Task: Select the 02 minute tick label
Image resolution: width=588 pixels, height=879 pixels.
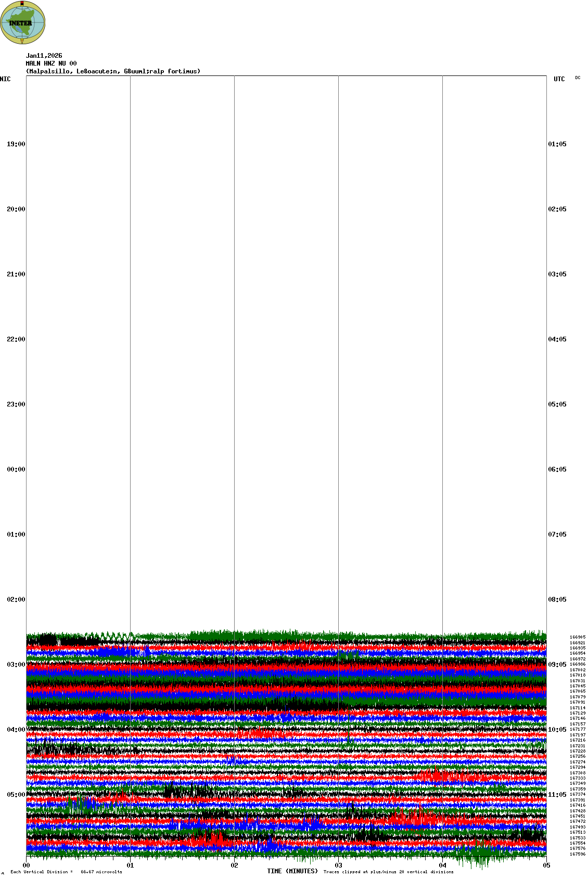Action: point(235,865)
